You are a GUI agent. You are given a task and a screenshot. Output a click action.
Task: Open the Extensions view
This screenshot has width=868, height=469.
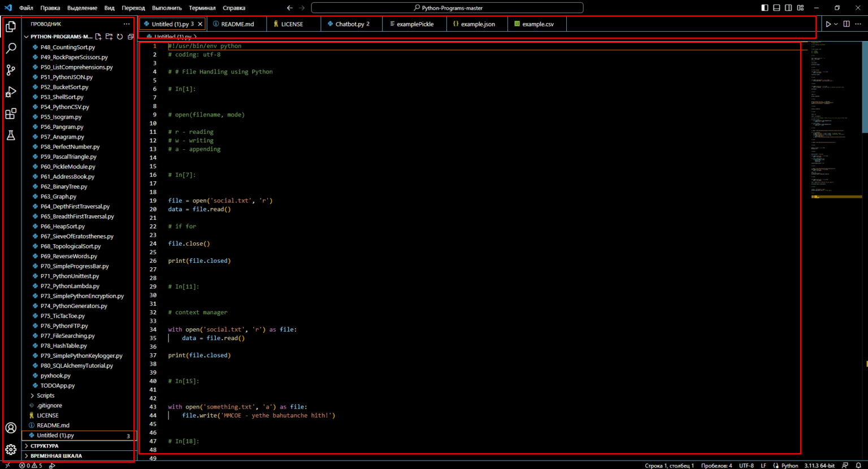click(11, 114)
